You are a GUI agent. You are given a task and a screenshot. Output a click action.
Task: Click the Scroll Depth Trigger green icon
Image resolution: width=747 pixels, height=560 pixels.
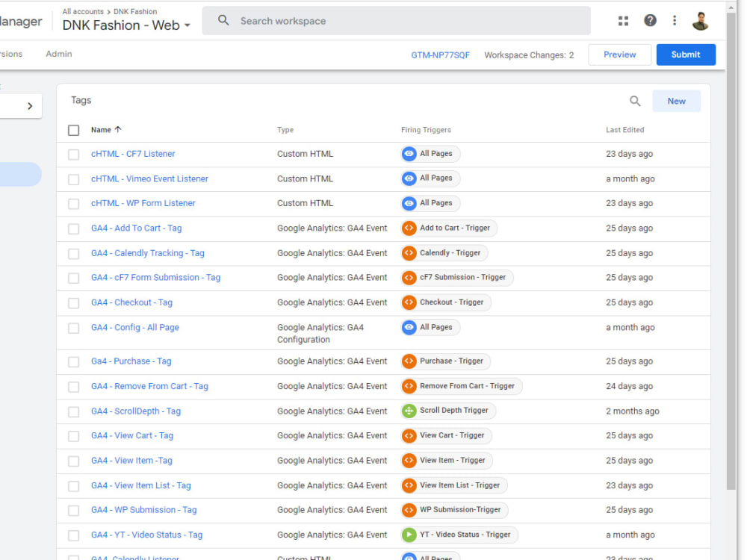(409, 411)
